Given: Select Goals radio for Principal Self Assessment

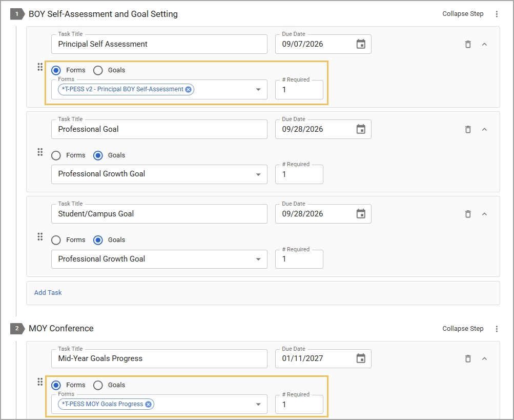Looking at the screenshot, I should pos(98,70).
